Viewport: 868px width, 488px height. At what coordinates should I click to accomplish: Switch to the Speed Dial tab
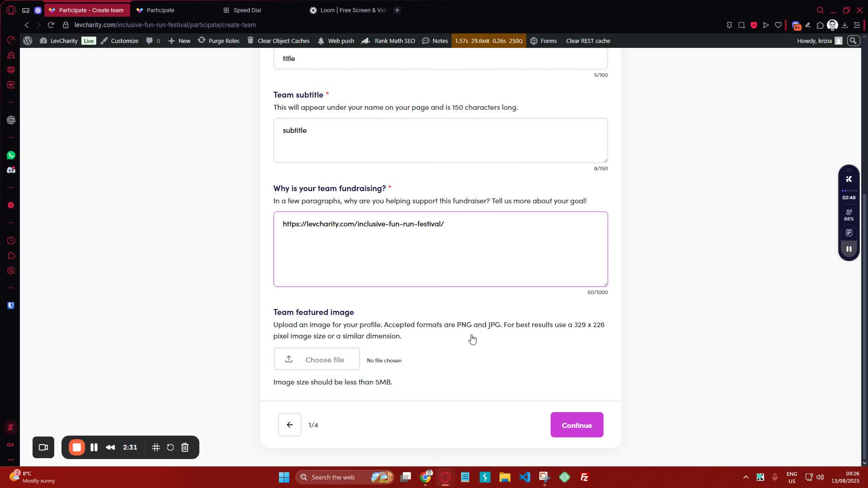pos(247,10)
